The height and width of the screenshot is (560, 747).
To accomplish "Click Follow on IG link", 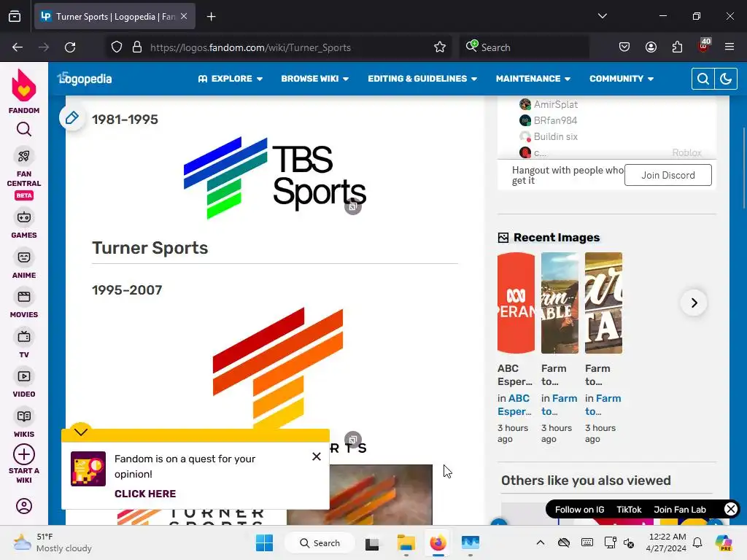I will tap(579, 510).
